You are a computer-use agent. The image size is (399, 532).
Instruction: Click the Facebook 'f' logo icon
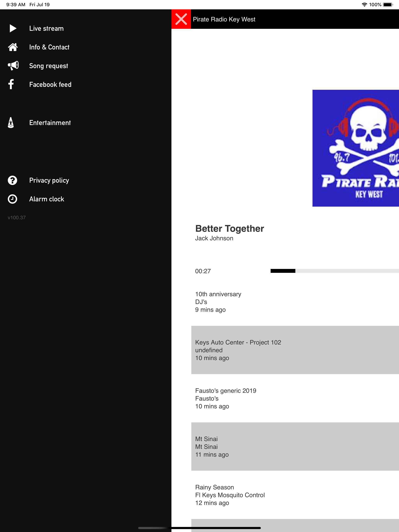(x=11, y=85)
